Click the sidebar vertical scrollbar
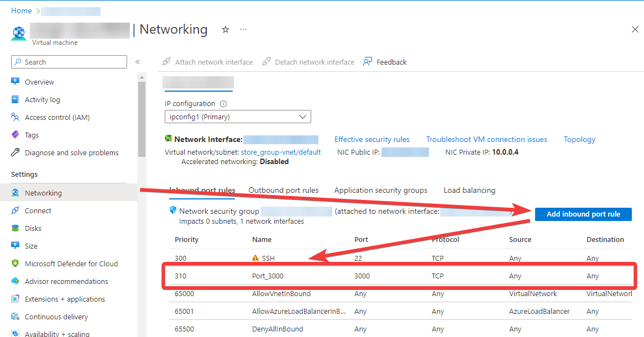The width and height of the screenshot is (644, 337). click(142, 119)
